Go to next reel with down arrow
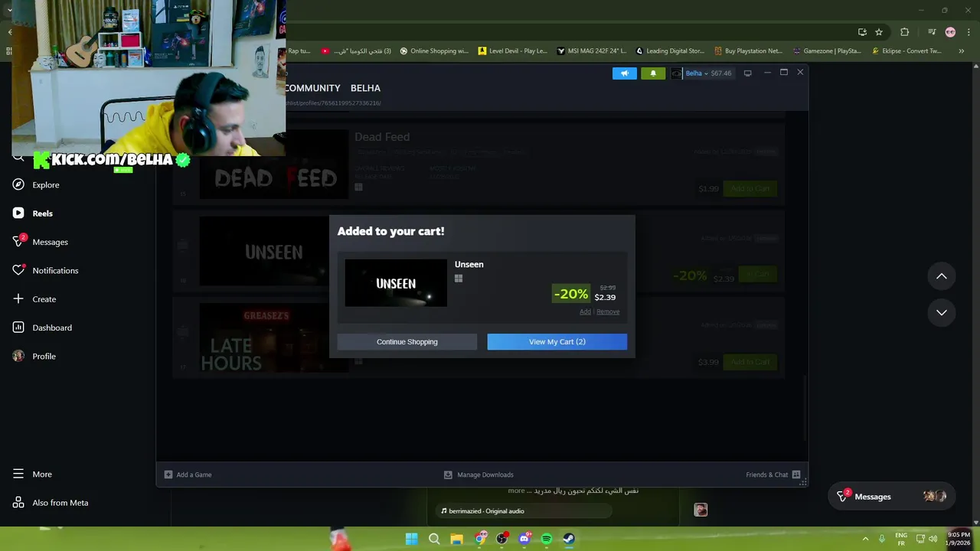Image resolution: width=980 pixels, height=551 pixels. [x=942, y=312]
